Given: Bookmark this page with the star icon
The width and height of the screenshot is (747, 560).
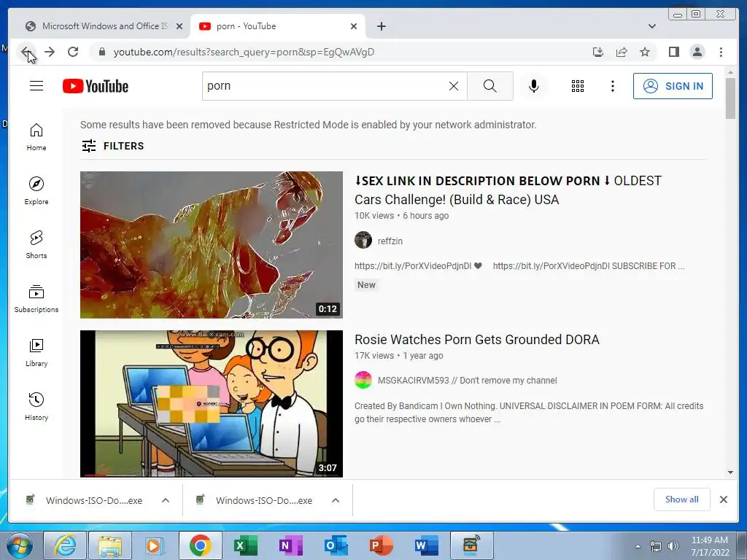Looking at the screenshot, I should (x=645, y=52).
